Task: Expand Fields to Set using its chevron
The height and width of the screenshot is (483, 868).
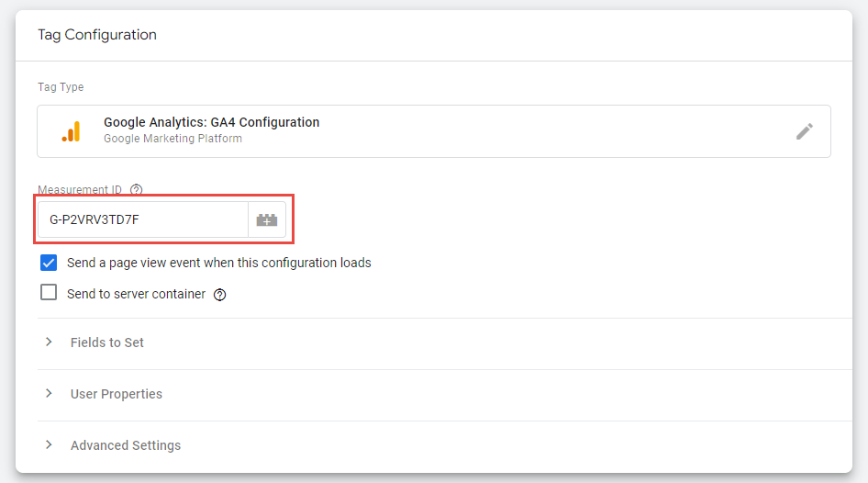Action: click(49, 343)
